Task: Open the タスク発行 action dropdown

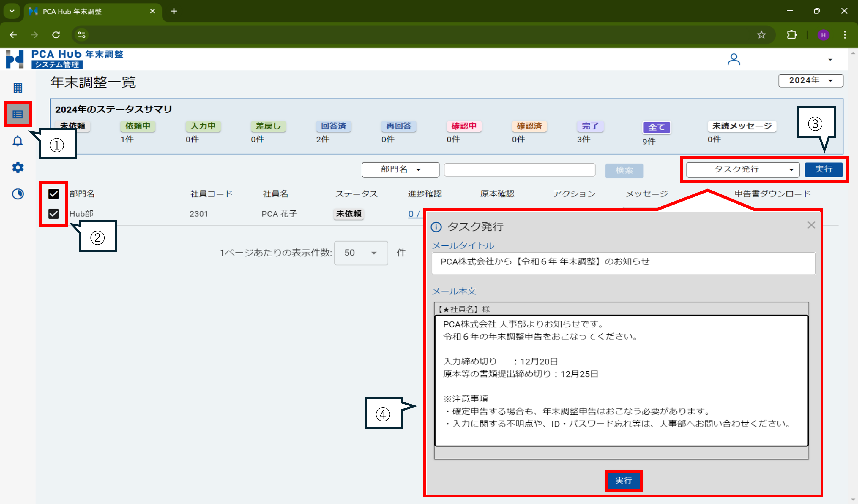Action: tap(742, 169)
